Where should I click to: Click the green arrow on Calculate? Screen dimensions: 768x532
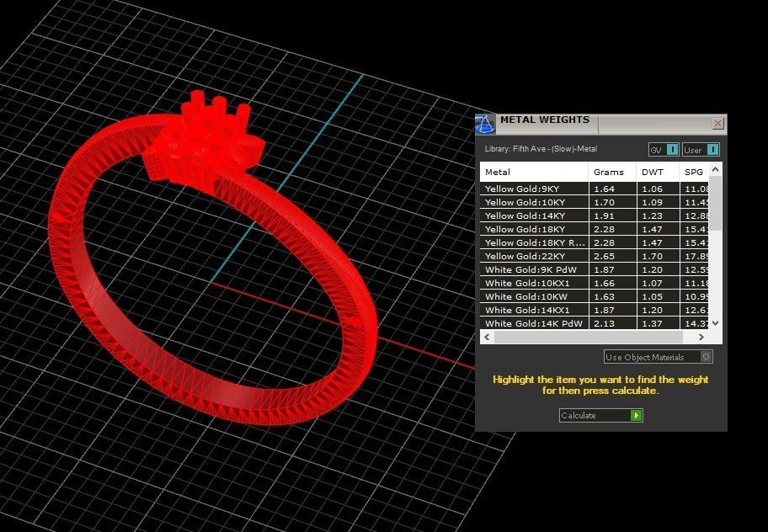click(637, 416)
